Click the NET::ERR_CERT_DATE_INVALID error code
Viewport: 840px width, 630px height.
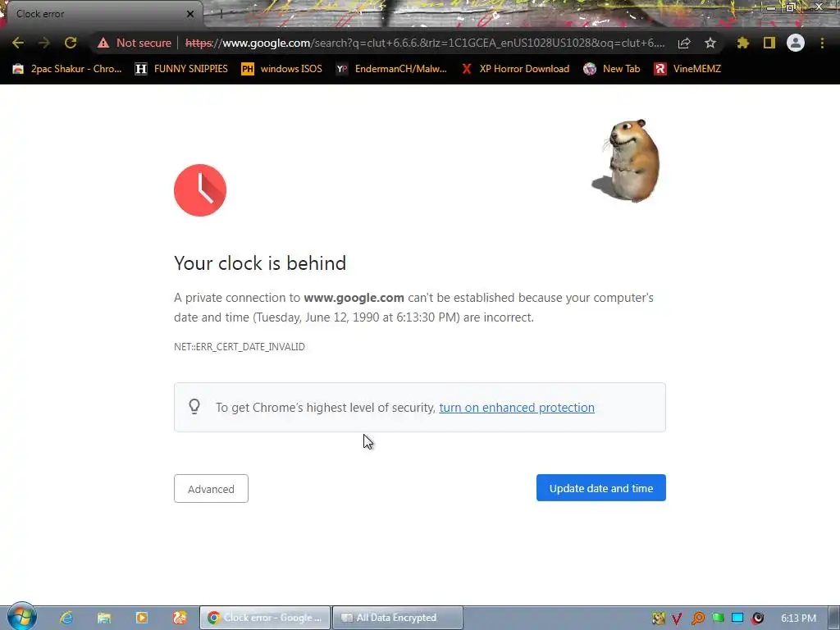(240, 347)
